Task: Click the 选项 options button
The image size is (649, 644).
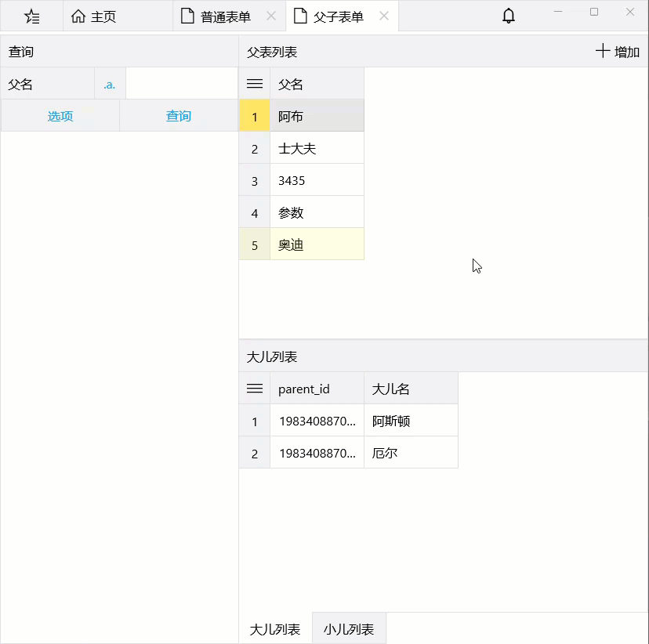Action: click(60, 116)
